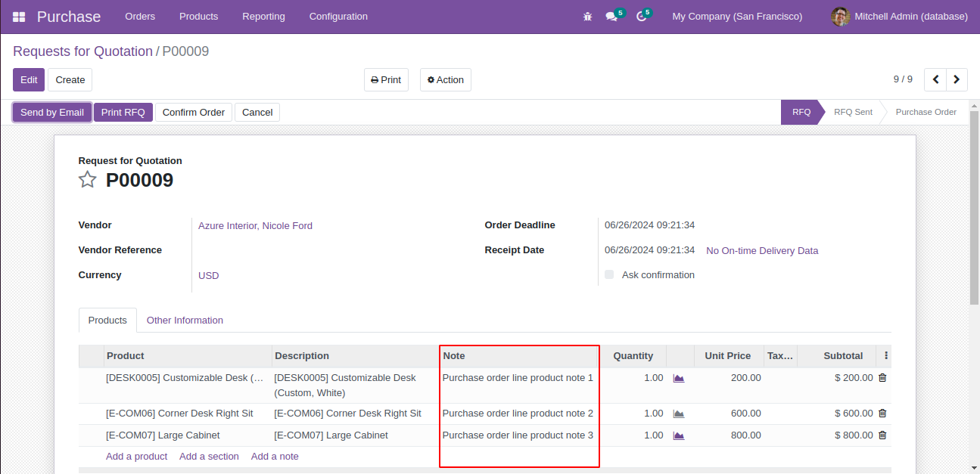Viewport: 980px width, 474px height.
Task: Open the Print dropdown menu
Action: pos(386,80)
